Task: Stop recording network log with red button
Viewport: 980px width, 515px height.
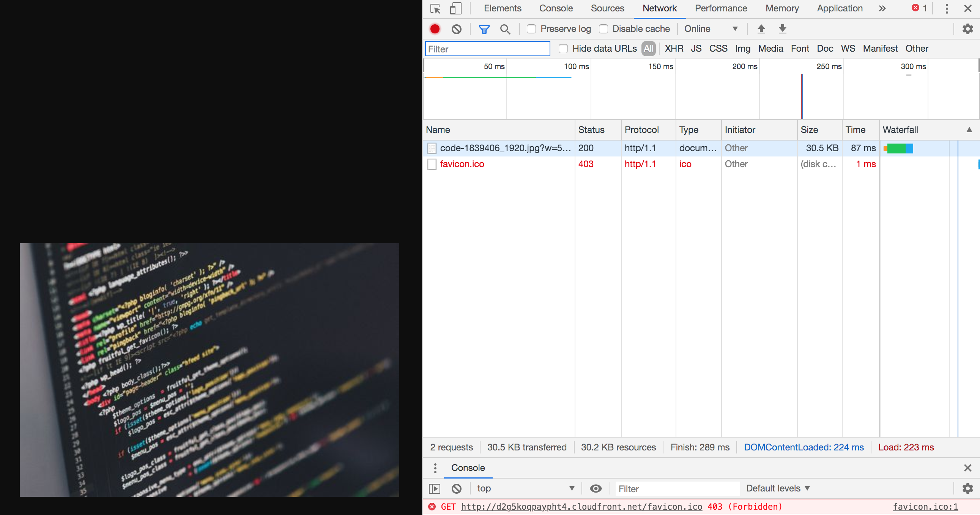Action: click(435, 29)
